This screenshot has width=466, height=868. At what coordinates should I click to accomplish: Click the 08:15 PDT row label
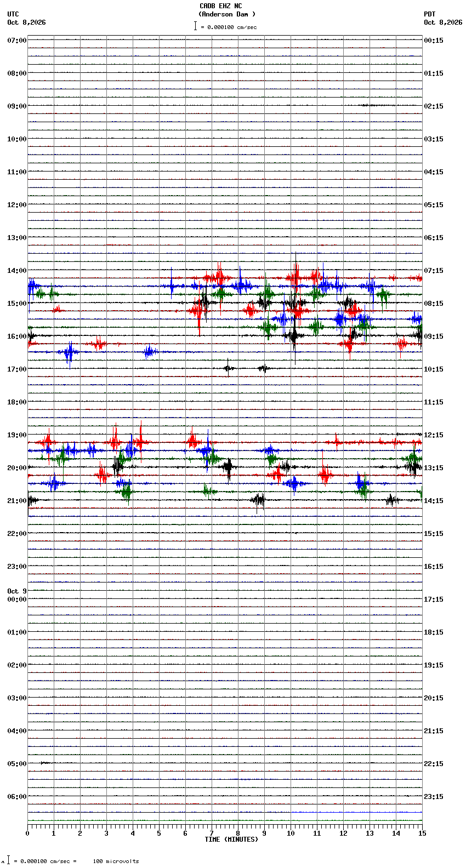pyautogui.click(x=434, y=304)
